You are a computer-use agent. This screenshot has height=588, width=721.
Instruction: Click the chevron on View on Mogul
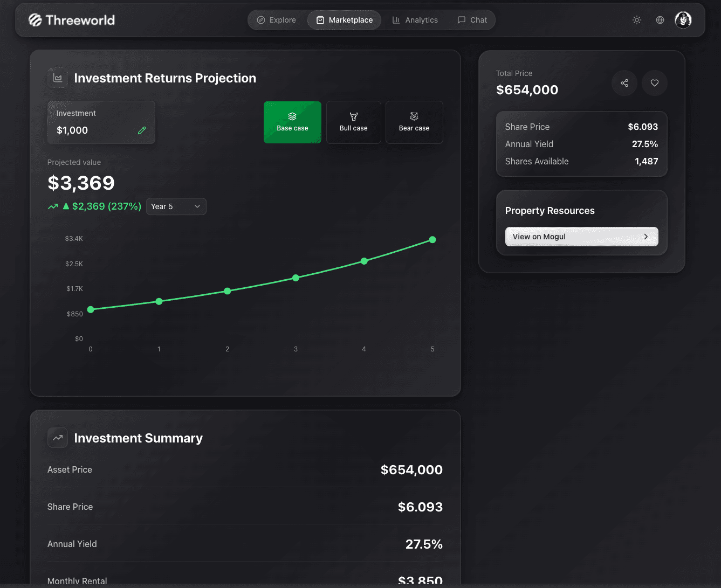coord(646,237)
